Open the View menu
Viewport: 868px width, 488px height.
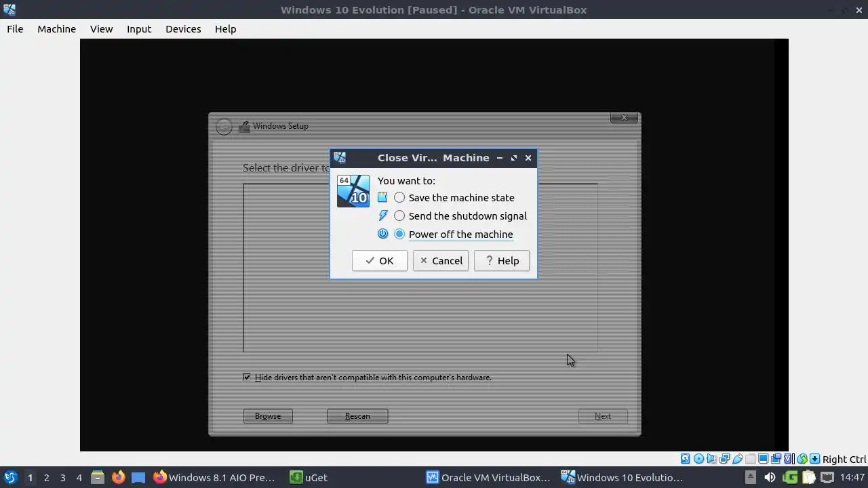(101, 28)
